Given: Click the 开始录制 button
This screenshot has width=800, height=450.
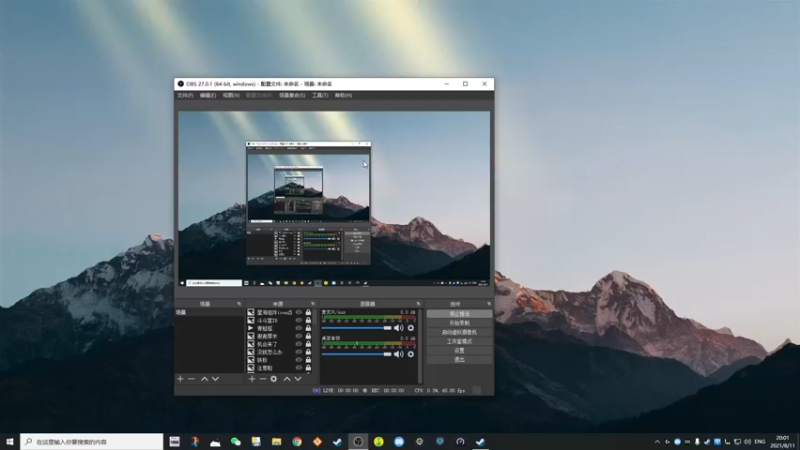Looking at the screenshot, I should pyautogui.click(x=459, y=323).
